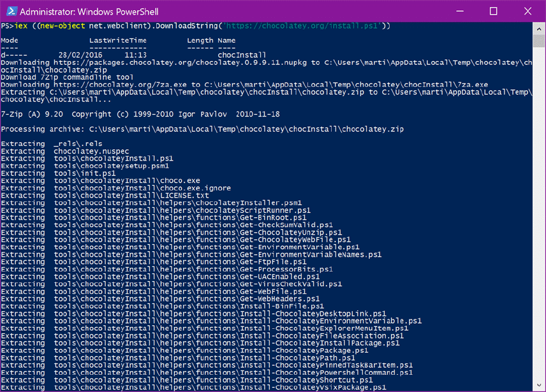Click 'Install-ChocolateyEnvironmentVariable.ps1' line
This screenshot has width=546, height=392.
click(211, 321)
